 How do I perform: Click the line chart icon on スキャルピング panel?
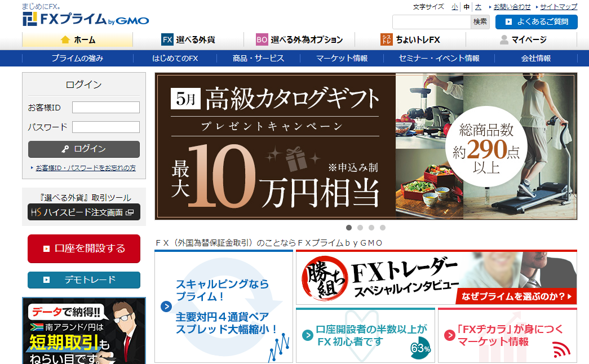(279, 348)
